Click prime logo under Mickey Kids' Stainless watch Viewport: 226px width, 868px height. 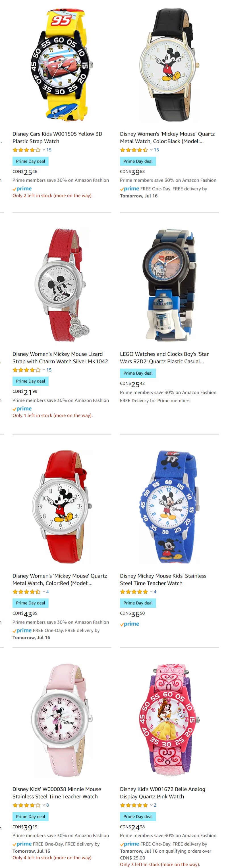130,624
